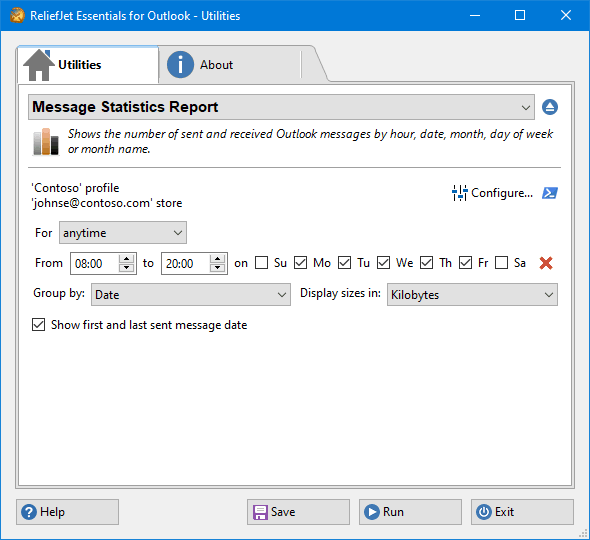Click the Run button
The width and height of the screenshot is (590, 540).
[410, 512]
